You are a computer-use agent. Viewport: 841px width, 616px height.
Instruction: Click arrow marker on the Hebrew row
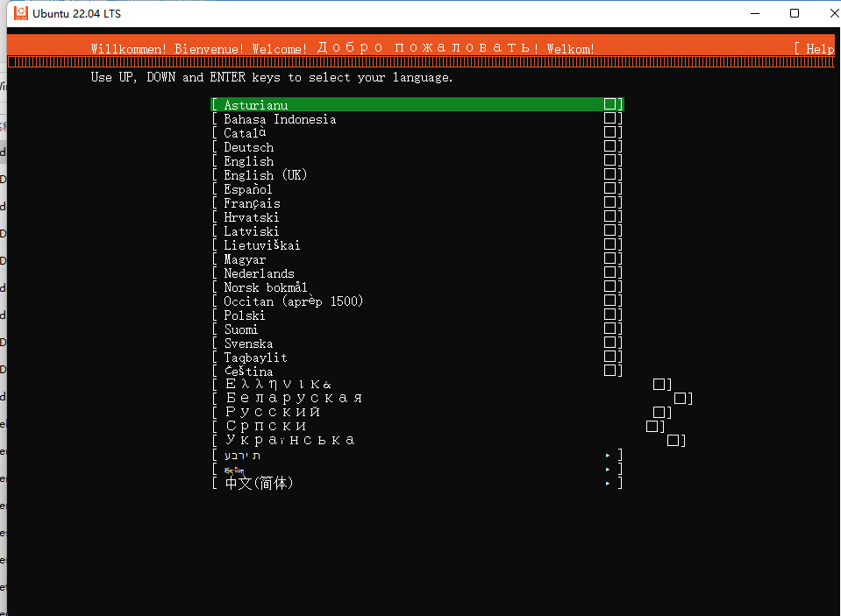pyautogui.click(x=608, y=455)
